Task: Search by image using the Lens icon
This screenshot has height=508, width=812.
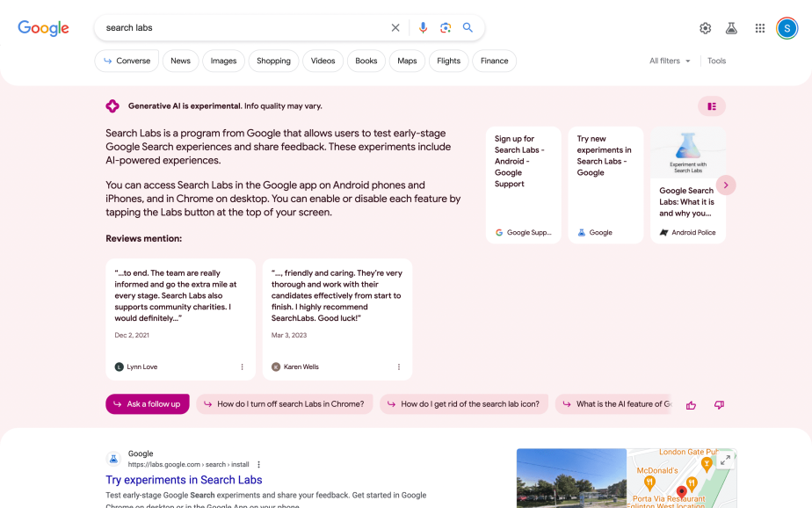Action: pos(446,27)
